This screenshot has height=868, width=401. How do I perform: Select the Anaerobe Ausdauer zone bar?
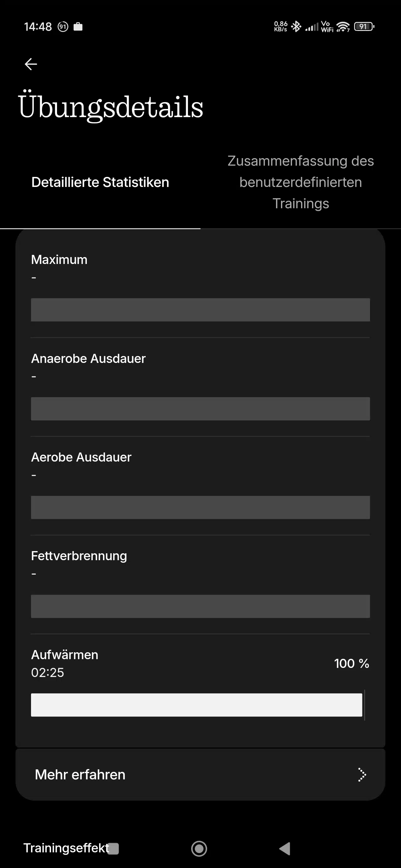click(x=200, y=409)
